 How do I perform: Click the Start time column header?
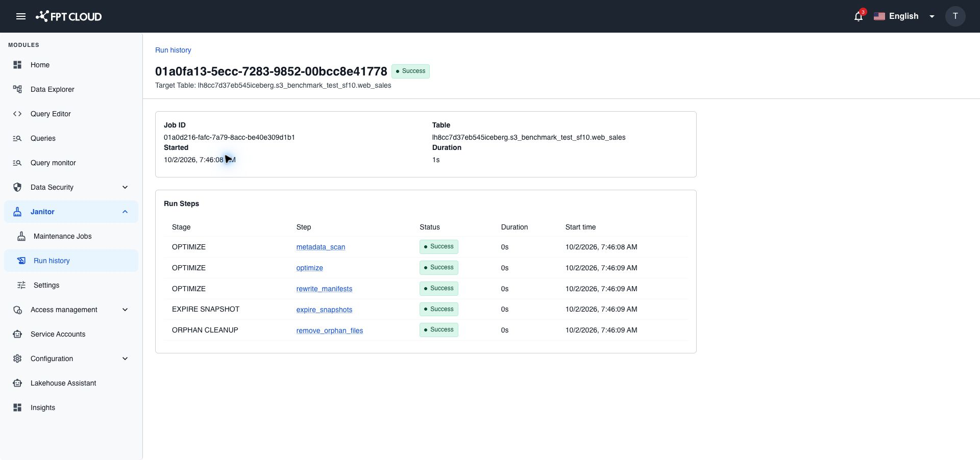pos(580,227)
